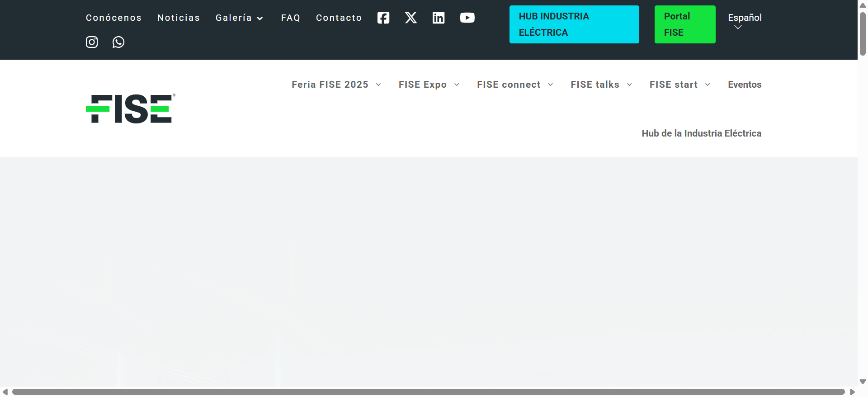868x397 pixels.
Task: Click the scroll down arrow
Action: point(863,382)
